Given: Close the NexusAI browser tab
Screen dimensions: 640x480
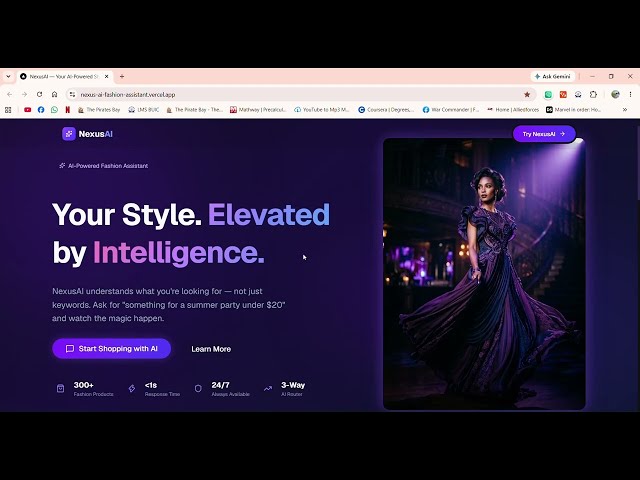Looking at the screenshot, I should 107,76.
